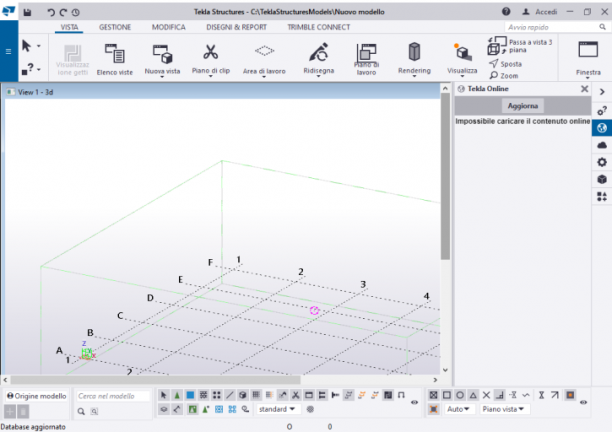The image size is (612, 432).
Task: Click the Save model icon
Action: point(27,12)
